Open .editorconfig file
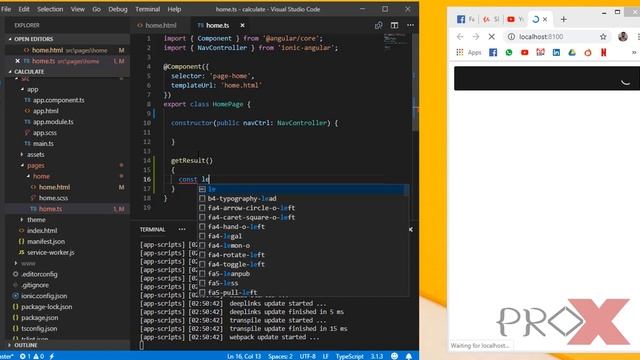This screenshot has width=640, height=360. 39,274
